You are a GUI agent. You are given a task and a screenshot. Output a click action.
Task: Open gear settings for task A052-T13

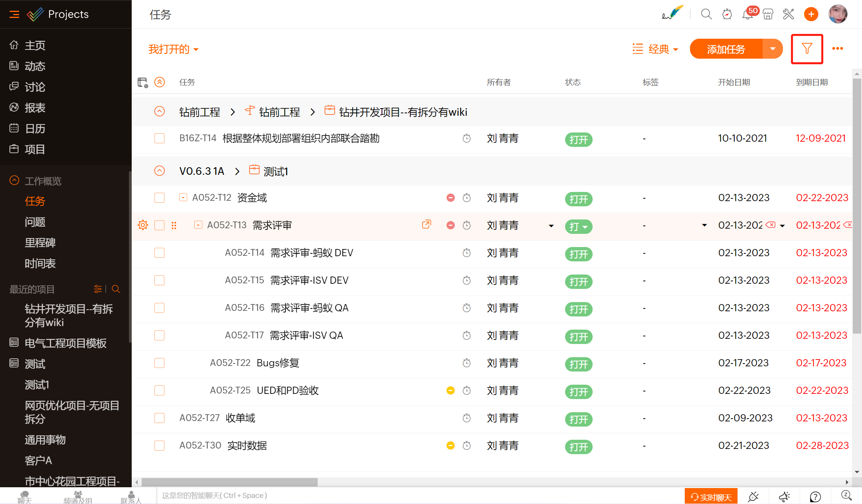tap(143, 225)
